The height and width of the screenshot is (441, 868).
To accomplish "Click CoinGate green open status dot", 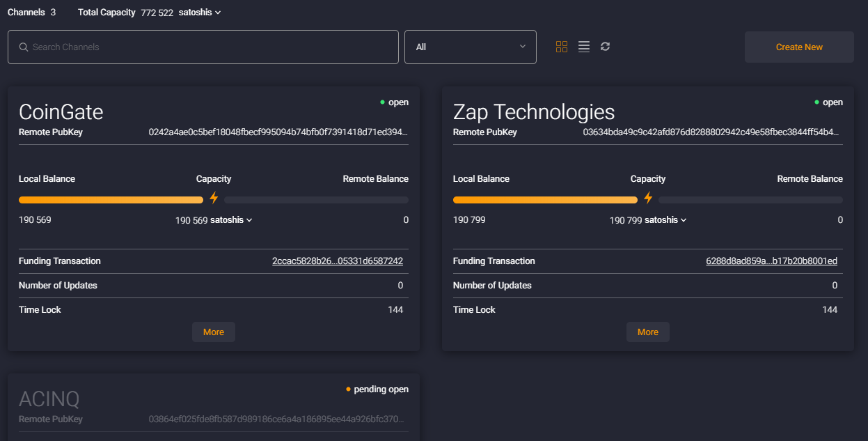I will coord(382,102).
